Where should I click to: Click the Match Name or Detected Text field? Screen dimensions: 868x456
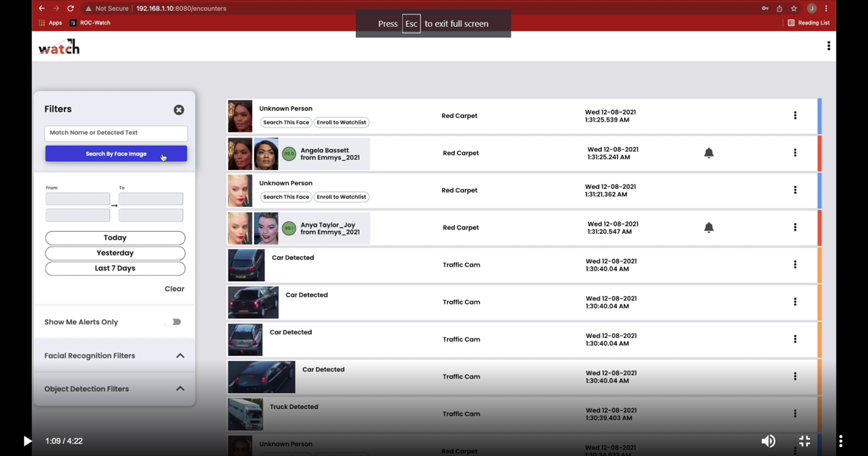116,133
